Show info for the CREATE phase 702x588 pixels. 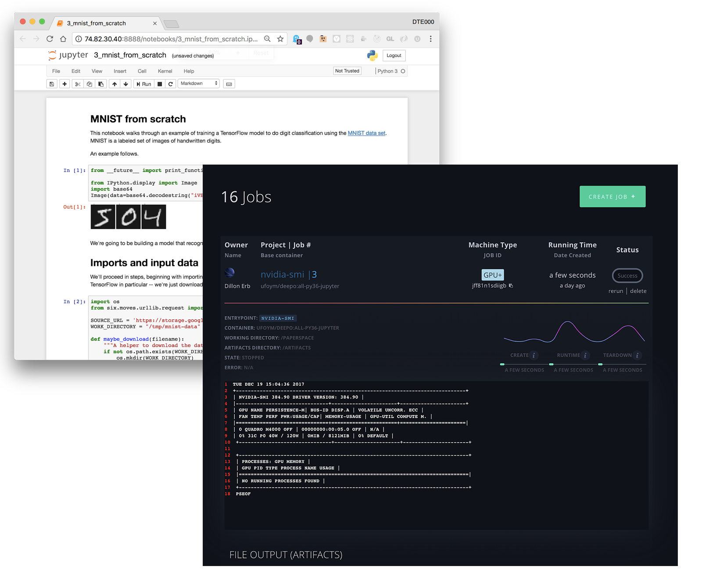[534, 355]
